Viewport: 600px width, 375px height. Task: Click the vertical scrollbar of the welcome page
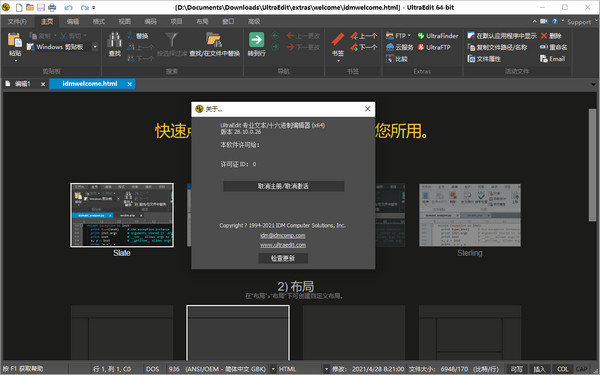click(x=592, y=165)
